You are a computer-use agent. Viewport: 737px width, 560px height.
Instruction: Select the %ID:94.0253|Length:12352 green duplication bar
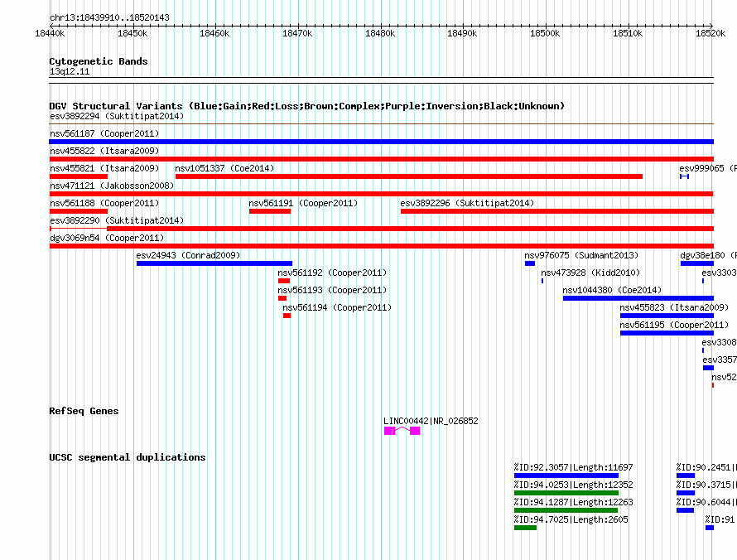pos(566,493)
